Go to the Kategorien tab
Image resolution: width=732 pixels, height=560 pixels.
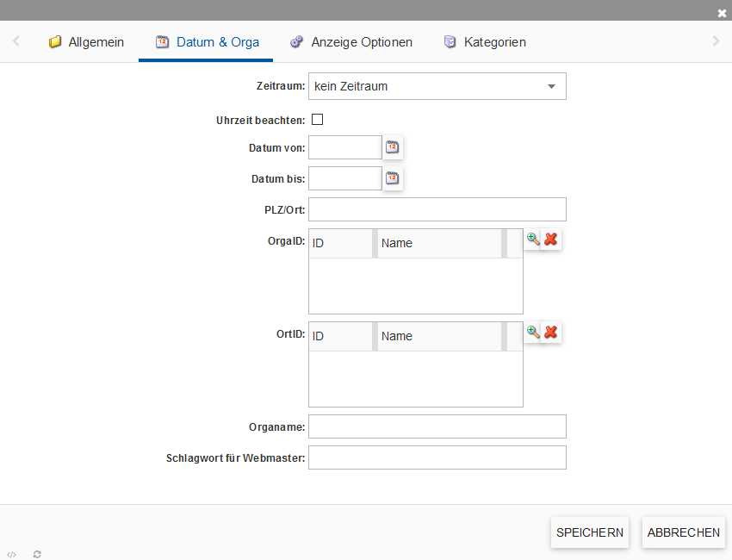pyautogui.click(x=485, y=41)
